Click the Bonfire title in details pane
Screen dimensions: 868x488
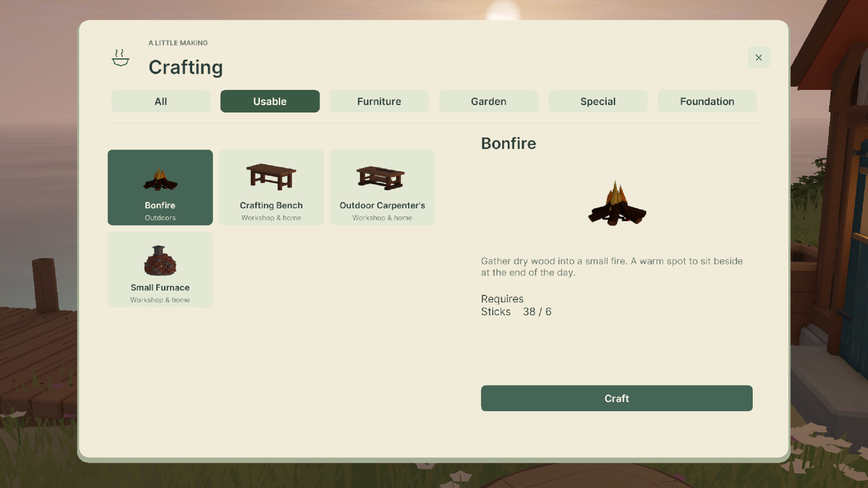(509, 143)
